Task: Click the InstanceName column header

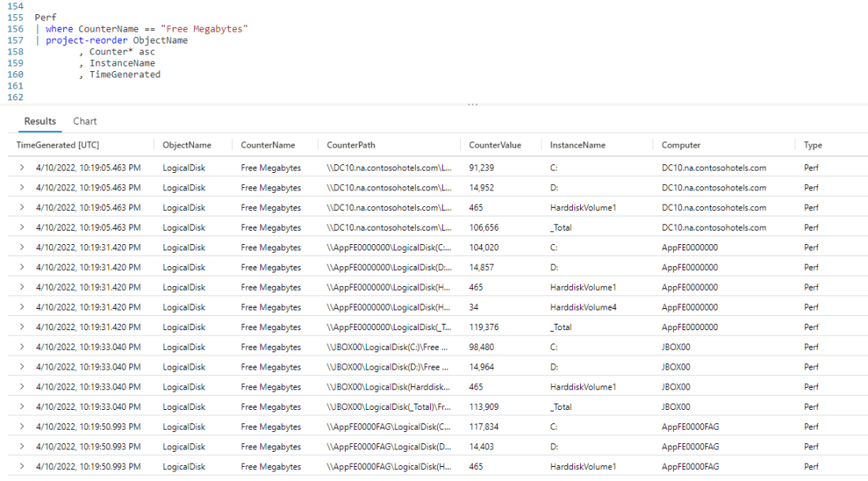Action: (578, 145)
